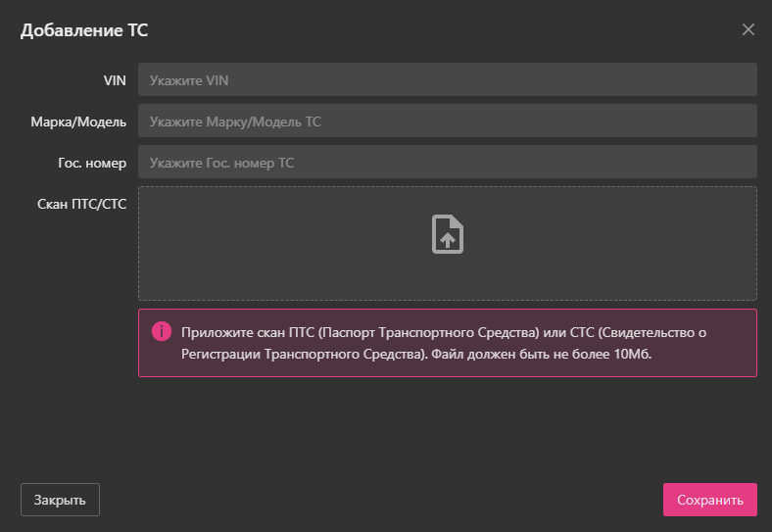Click the Укажите Марку/Модель ТС placeholder
The height and width of the screenshot is (532, 772).
[235, 121]
